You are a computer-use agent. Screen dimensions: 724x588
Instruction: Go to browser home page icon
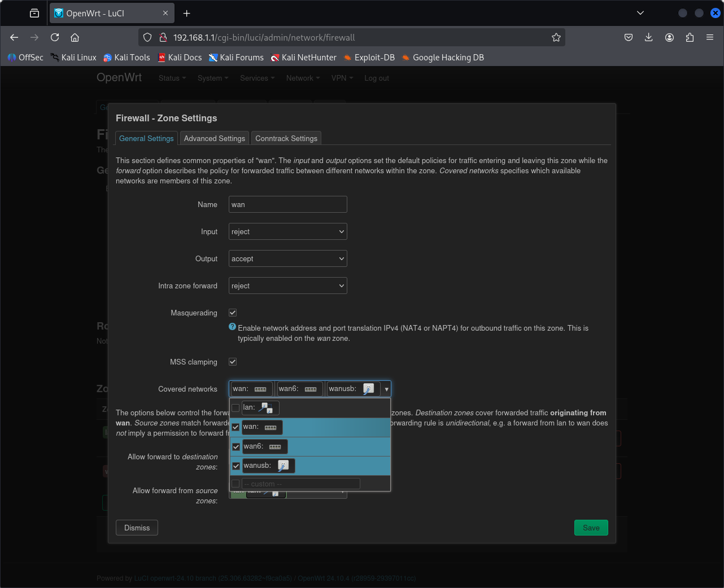pyautogui.click(x=75, y=37)
